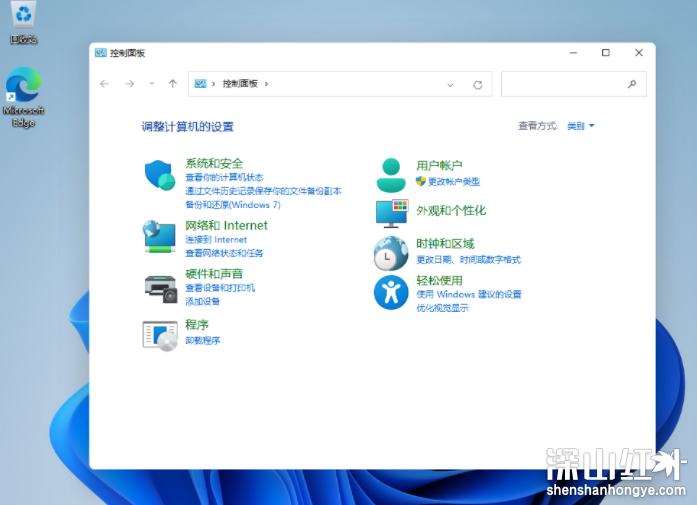This screenshot has height=505, width=697.
Task: Click 查看设备和打印机 link
Action: click(x=220, y=288)
